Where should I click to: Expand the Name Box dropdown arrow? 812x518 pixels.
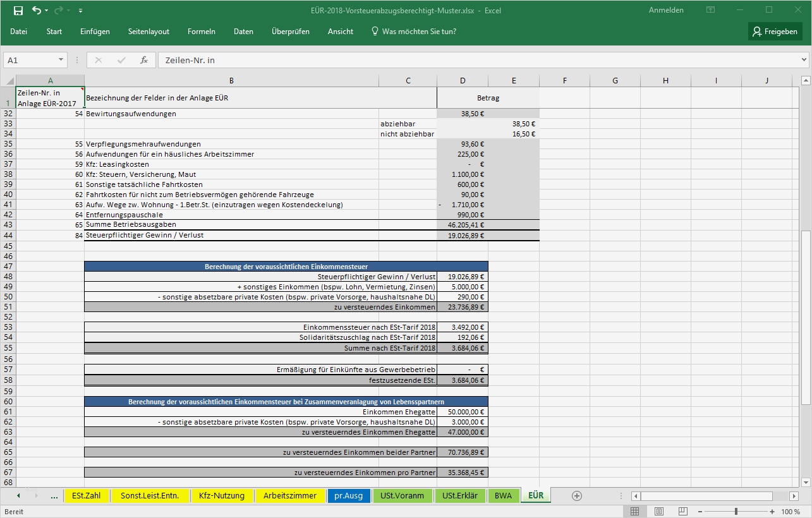pyautogui.click(x=61, y=60)
